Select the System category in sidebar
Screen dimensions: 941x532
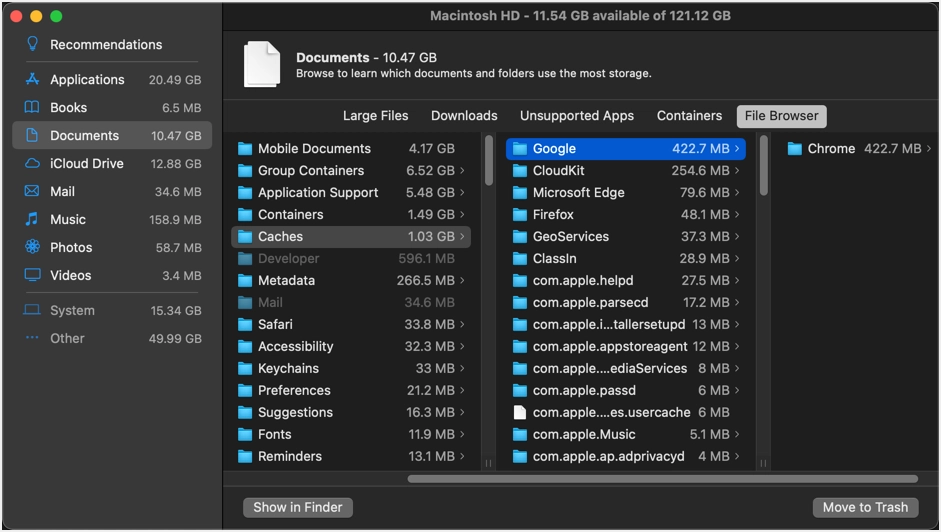[112, 310]
